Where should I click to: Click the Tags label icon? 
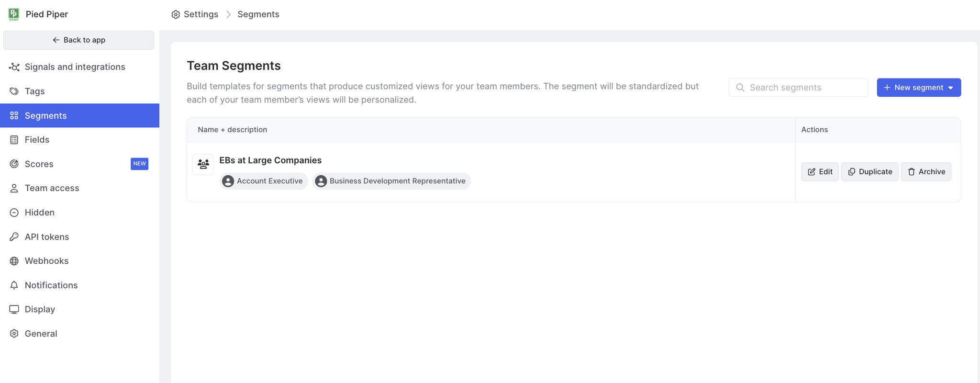click(x=14, y=91)
